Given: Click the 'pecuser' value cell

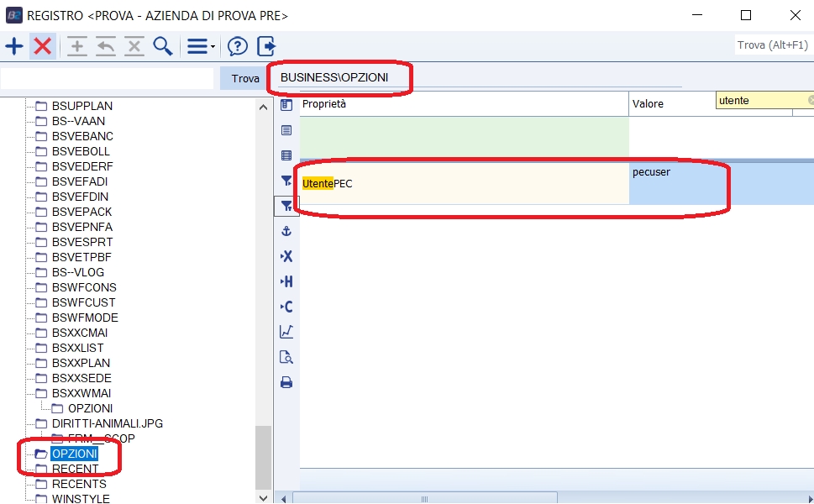Looking at the screenshot, I should pos(722,184).
